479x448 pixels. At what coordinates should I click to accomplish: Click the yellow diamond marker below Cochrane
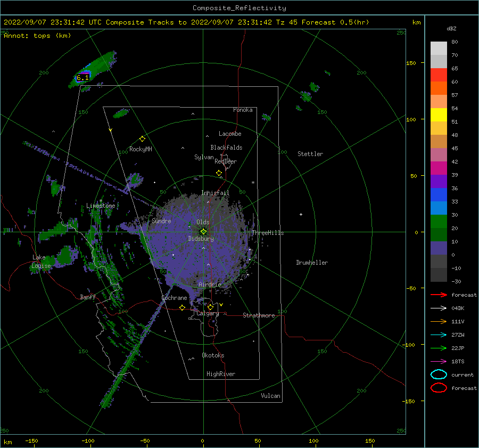tap(183, 307)
